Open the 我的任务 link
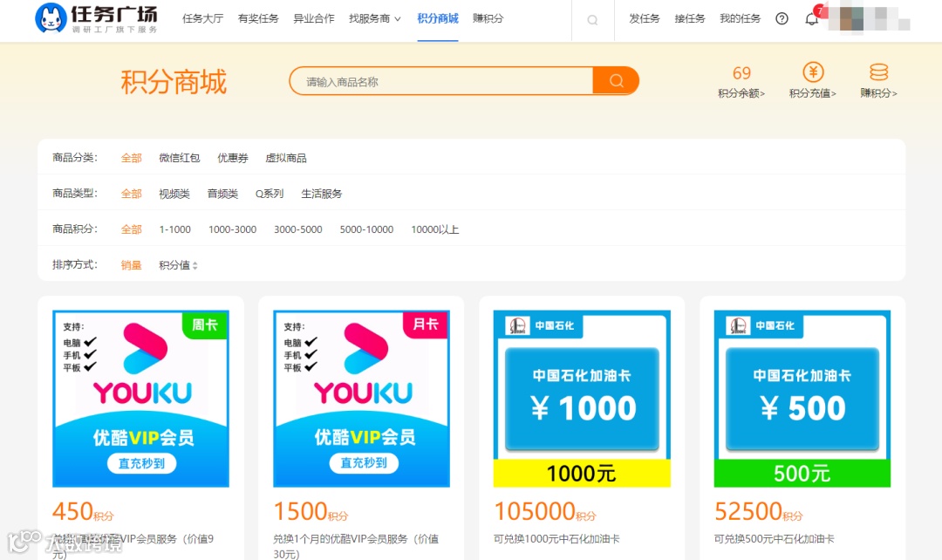 [741, 18]
